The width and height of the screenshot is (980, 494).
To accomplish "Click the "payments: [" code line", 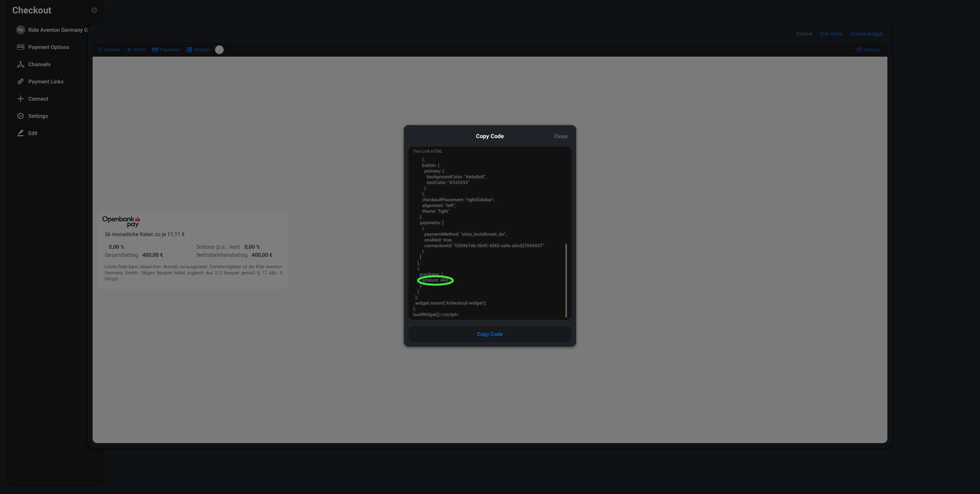I will [431, 223].
